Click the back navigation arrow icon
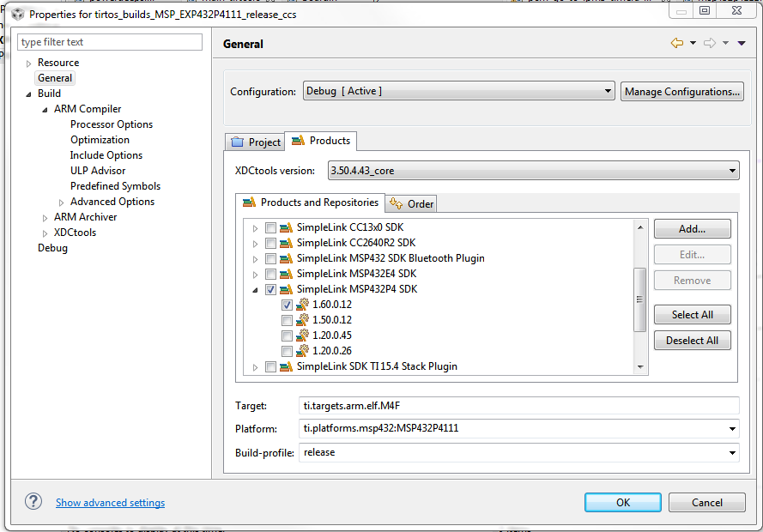 677,43
